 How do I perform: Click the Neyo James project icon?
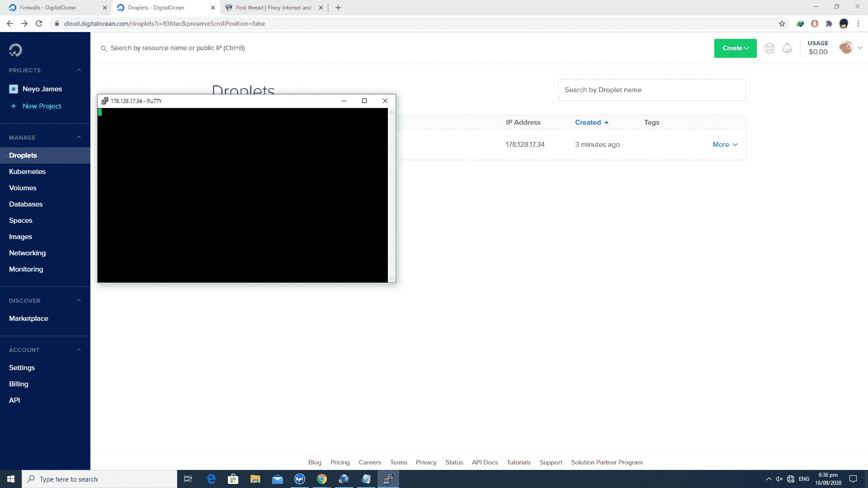[14, 89]
